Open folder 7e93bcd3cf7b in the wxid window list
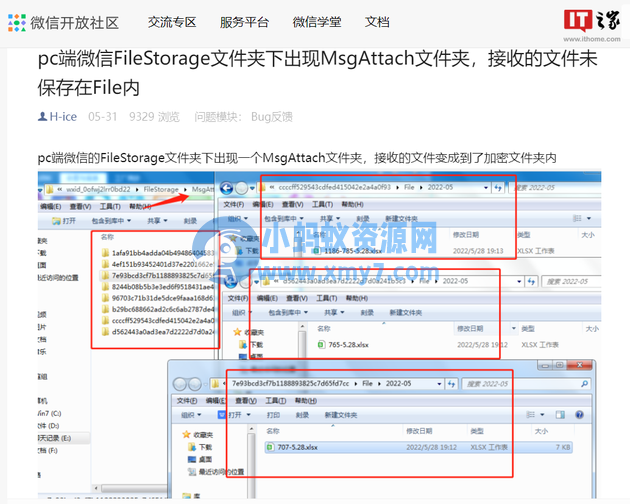This screenshot has width=630, height=504. coord(158,275)
